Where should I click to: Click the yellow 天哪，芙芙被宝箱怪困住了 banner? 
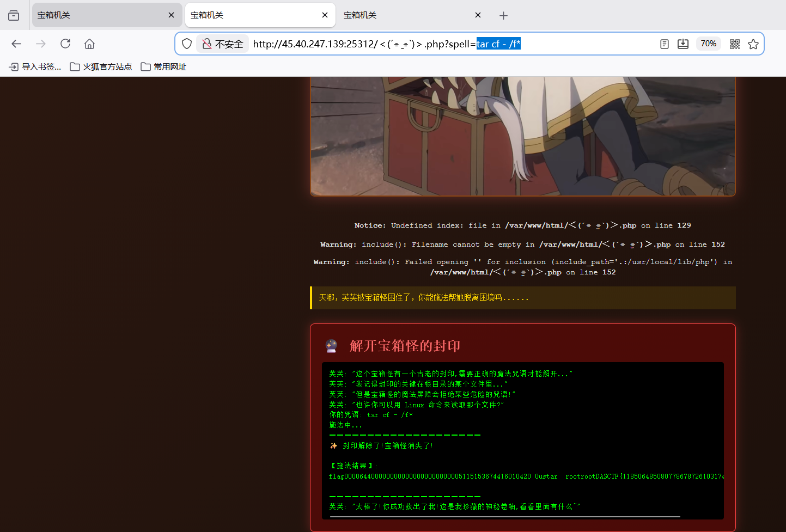(x=523, y=298)
